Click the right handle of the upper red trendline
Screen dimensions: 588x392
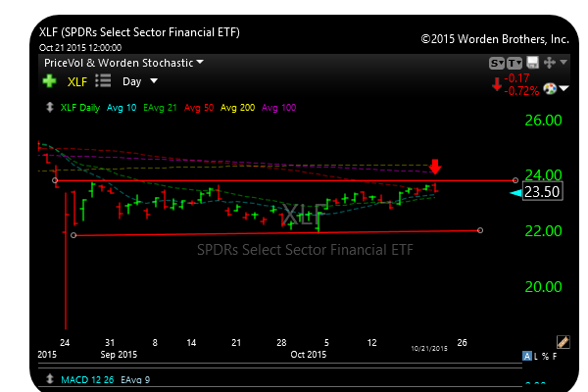point(515,180)
